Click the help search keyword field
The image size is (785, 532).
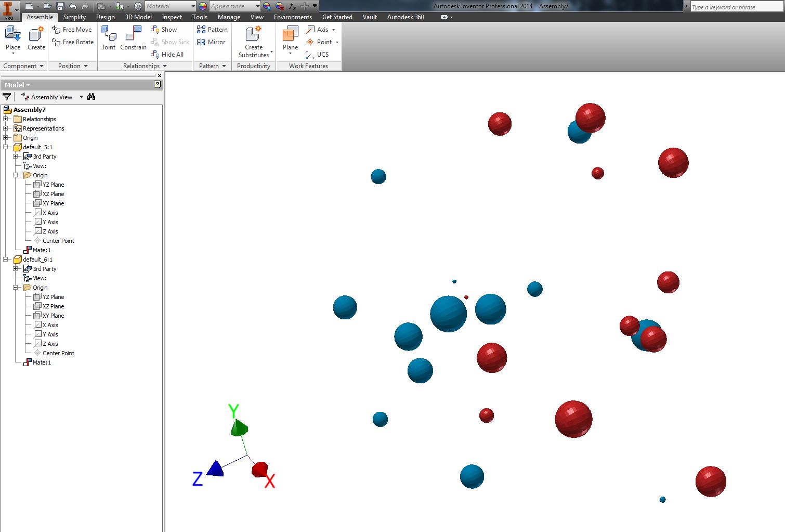[x=737, y=7]
